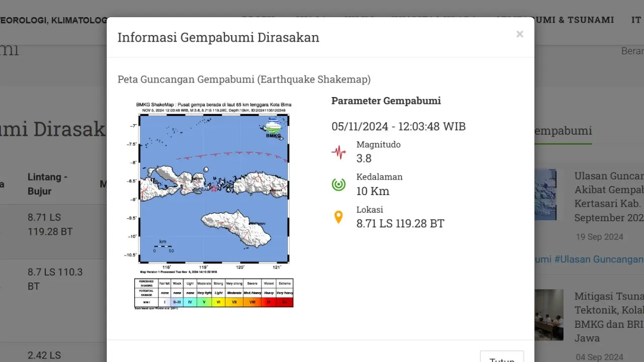Open the Mitigasi Tsunami article link

tap(609, 317)
